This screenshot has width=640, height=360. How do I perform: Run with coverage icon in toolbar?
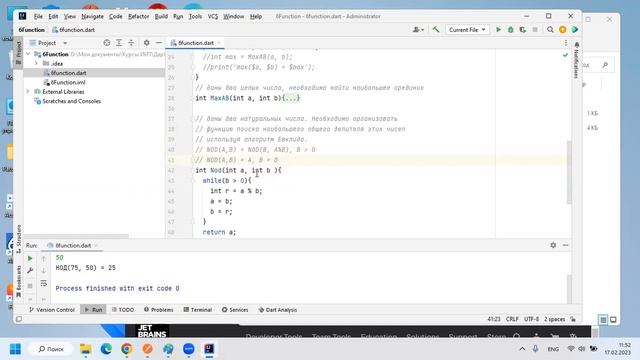click(x=522, y=30)
